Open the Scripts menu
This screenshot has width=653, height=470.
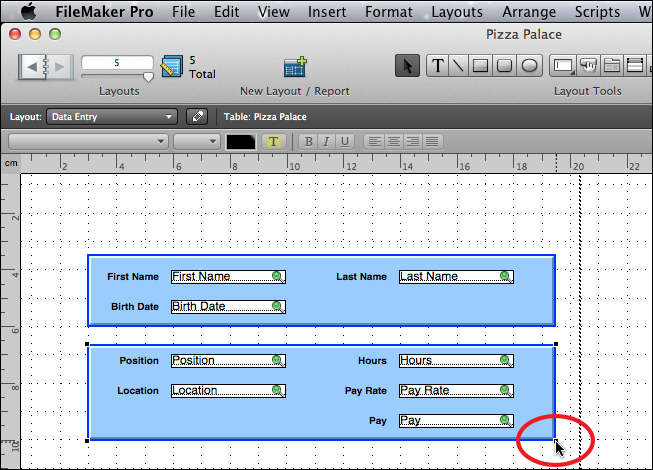[x=597, y=12]
